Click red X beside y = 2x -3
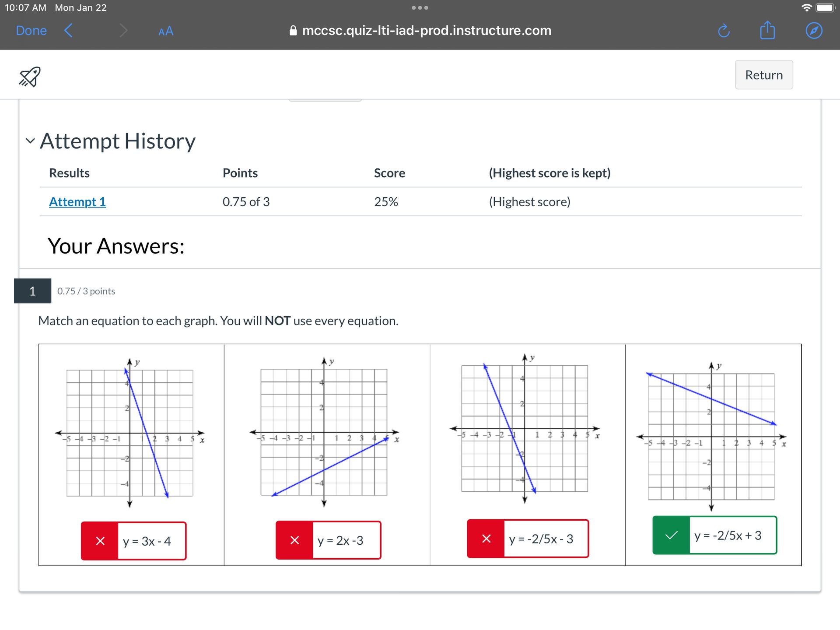The height and width of the screenshot is (630, 840). 294,540
